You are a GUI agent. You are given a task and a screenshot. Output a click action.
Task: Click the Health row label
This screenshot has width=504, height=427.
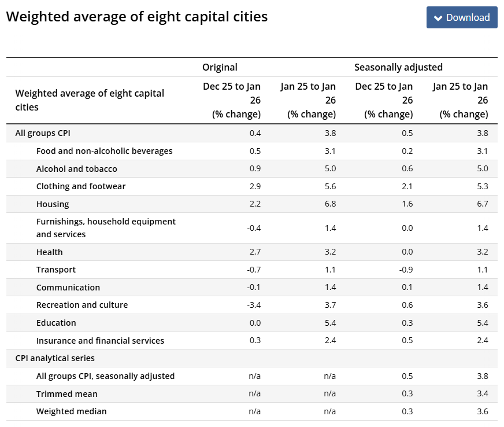tap(49, 252)
